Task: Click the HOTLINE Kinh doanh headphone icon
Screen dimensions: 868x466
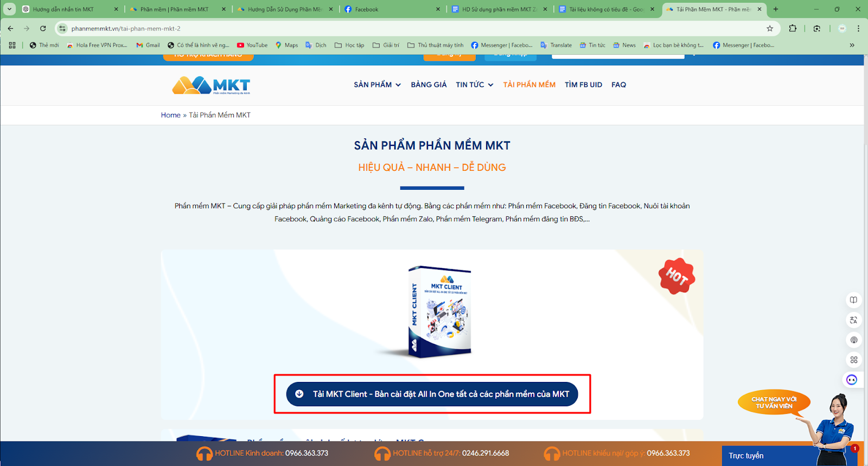Action: coord(205,454)
